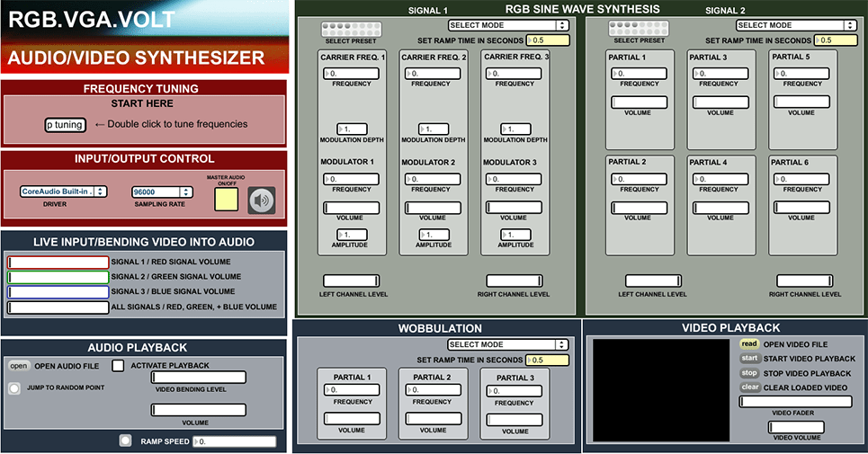Open Wobbulation select mode dropdown
This screenshot has height=454, width=868.
(508, 344)
